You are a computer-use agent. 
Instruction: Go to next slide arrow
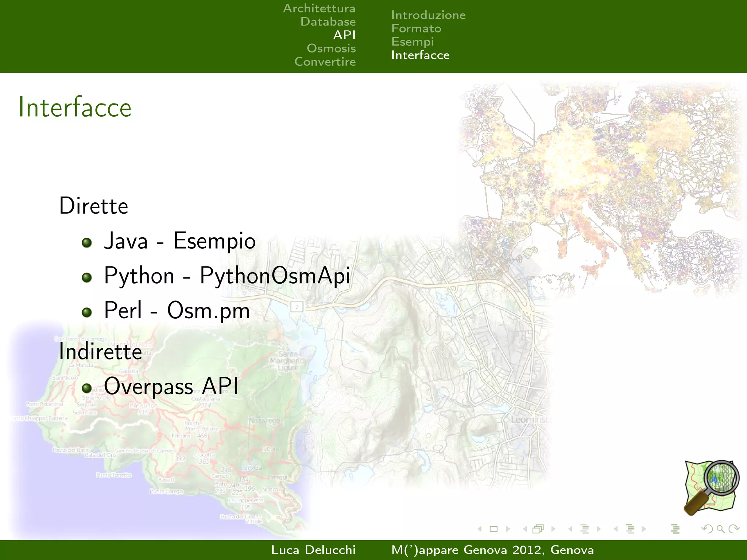pyautogui.click(x=508, y=529)
